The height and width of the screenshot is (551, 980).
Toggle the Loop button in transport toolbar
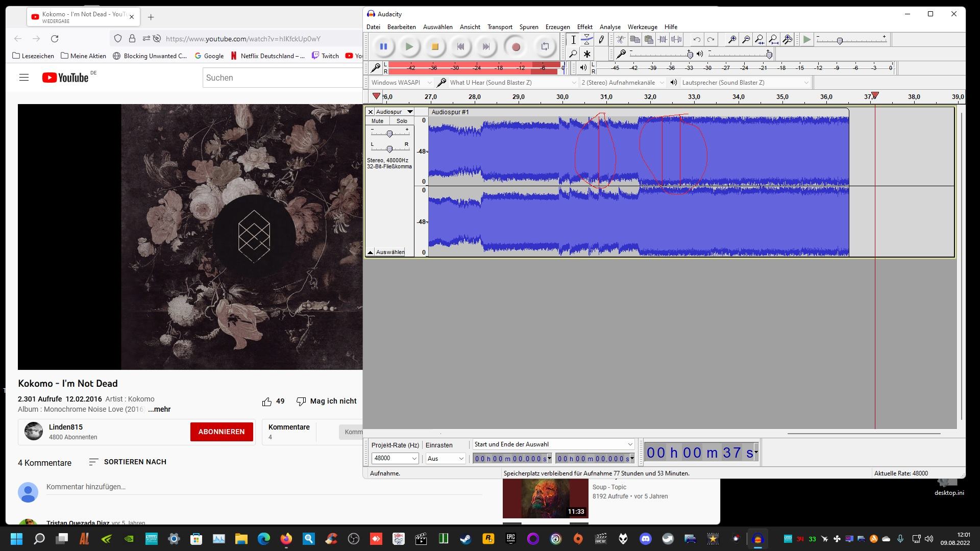[545, 47]
